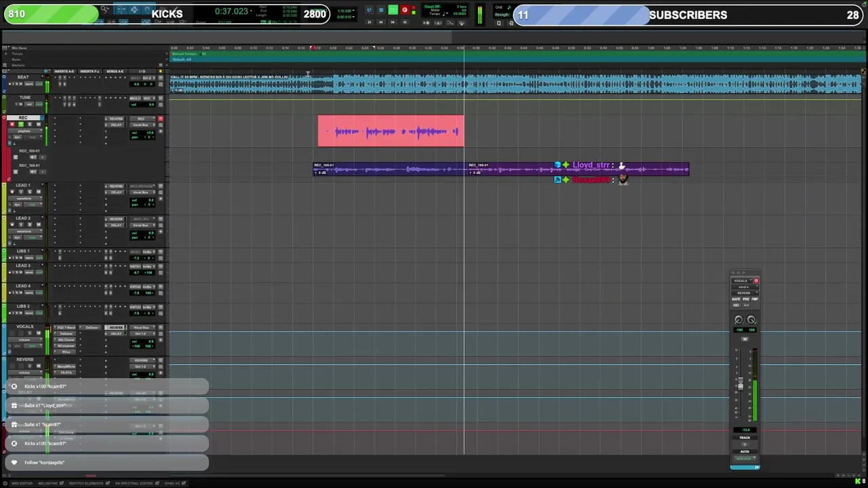Mute the REVERB aux track
This screenshot has height=488, width=868.
point(38,366)
